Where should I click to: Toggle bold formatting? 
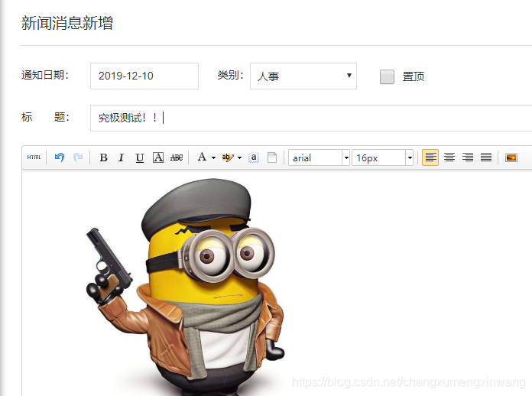103,157
